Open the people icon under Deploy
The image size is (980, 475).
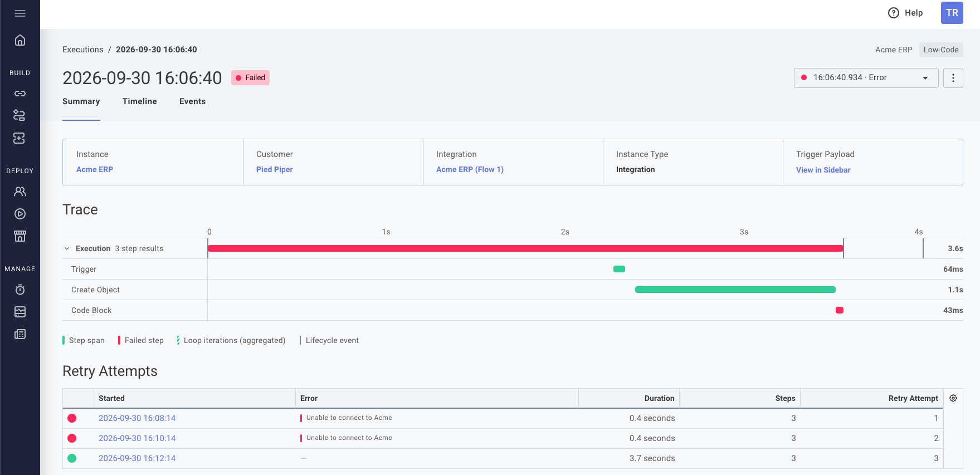20,192
